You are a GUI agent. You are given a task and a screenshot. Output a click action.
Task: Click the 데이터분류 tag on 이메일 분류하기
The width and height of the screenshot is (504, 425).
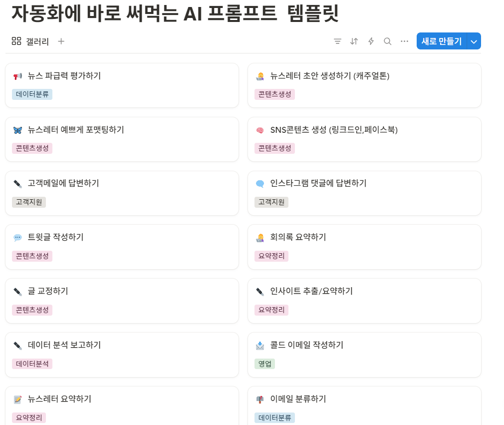[x=274, y=418]
